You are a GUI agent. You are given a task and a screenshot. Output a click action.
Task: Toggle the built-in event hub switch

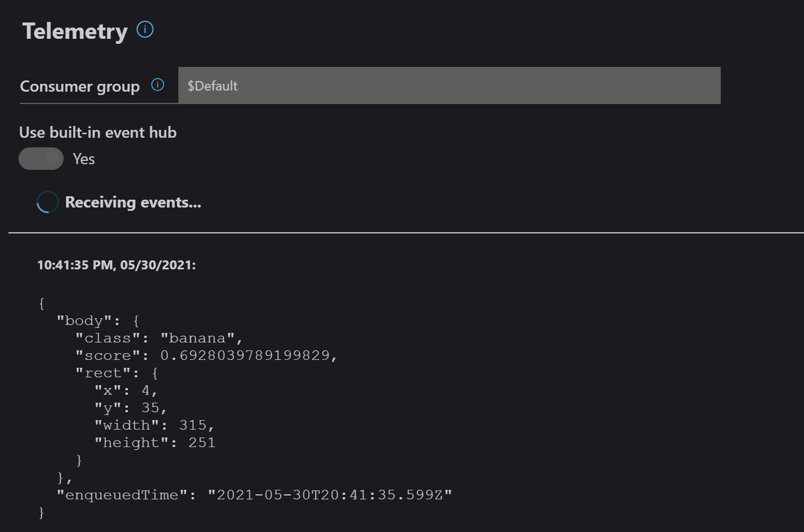coord(41,159)
